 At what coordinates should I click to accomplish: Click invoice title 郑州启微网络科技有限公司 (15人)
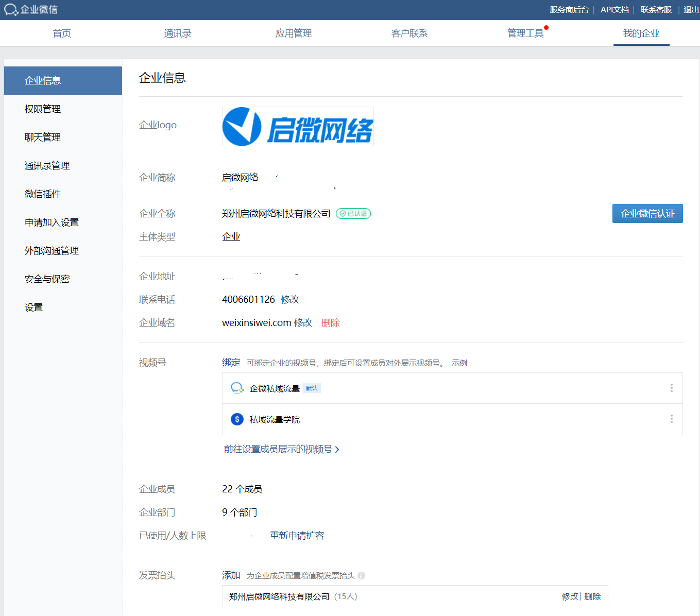coord(293,596)
